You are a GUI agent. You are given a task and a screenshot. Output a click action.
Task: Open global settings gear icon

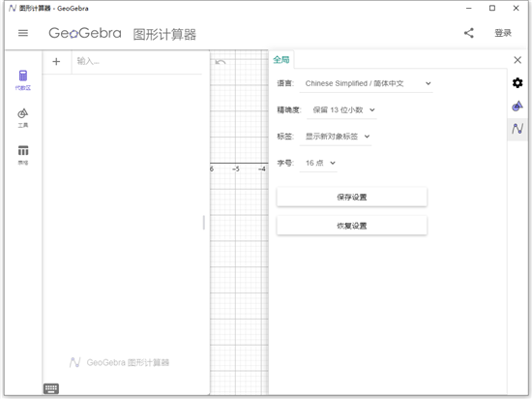[517, 82]
